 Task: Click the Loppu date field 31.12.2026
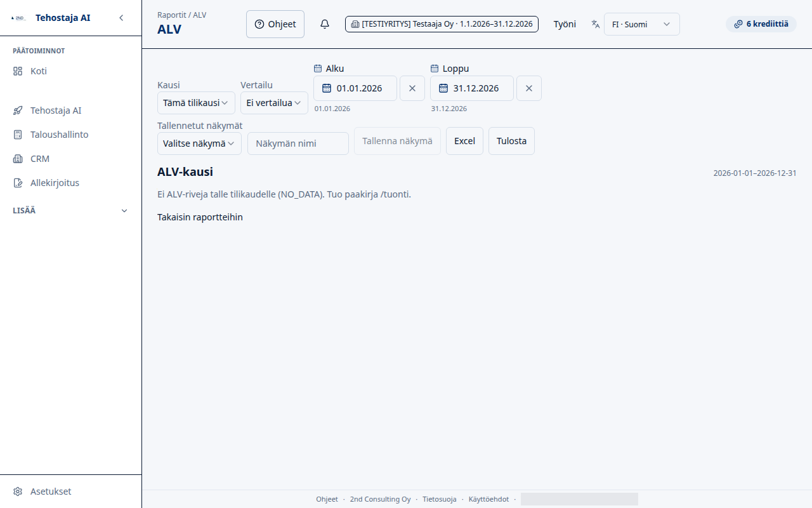(x=472, y=88)
